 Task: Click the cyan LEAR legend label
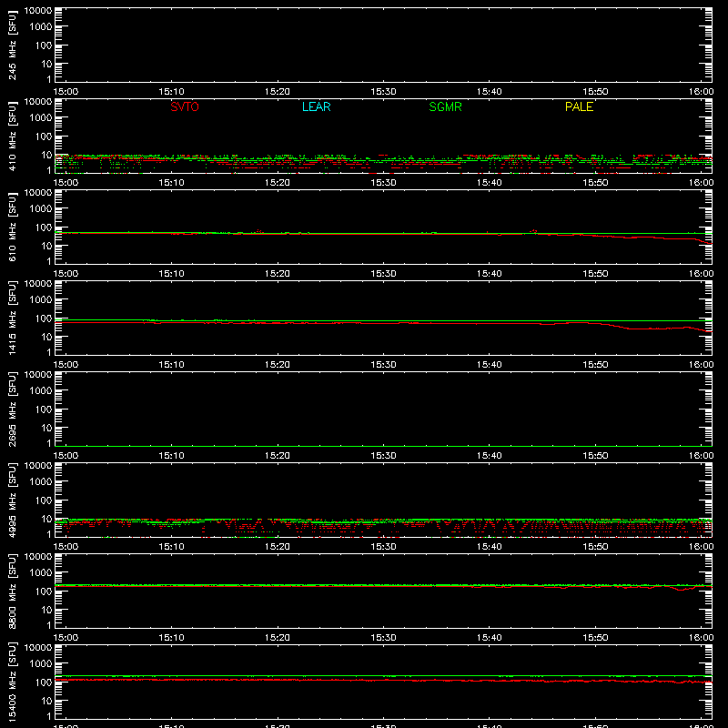316,106
